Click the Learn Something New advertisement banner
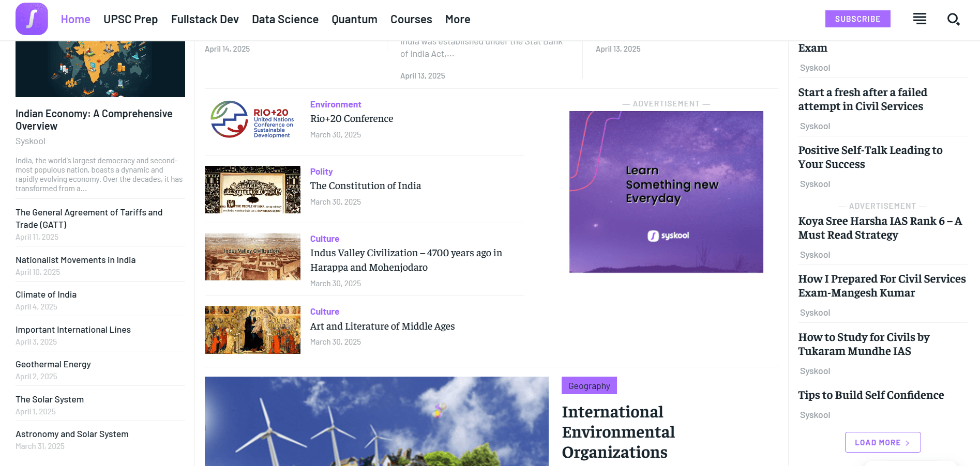The image size is (980, 466). click(666, 192)
